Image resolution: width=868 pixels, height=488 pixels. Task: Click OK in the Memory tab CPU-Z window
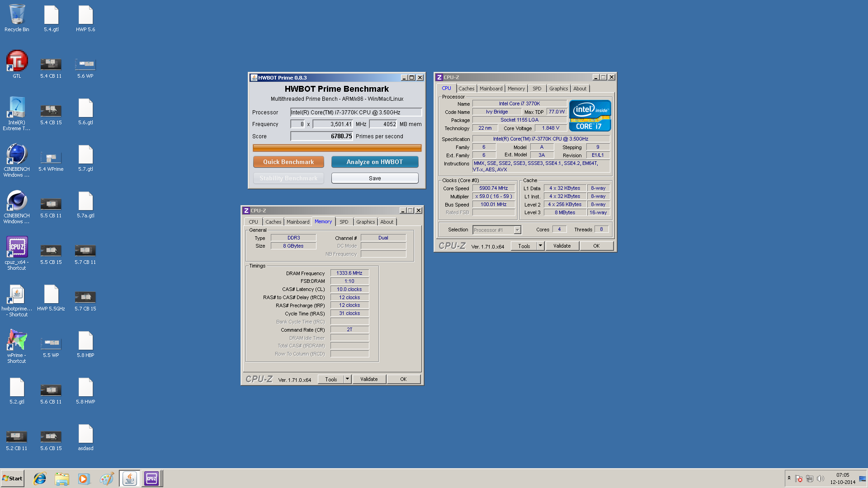pos(403,379)
